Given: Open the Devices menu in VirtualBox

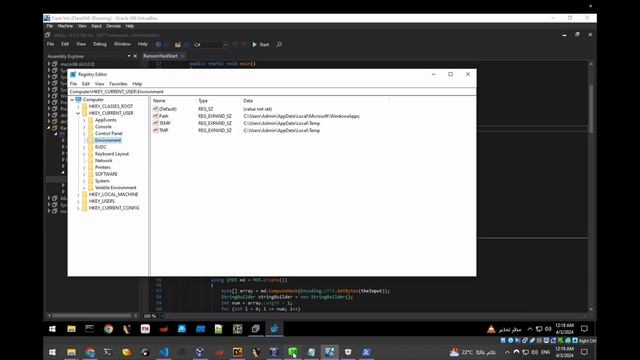Looking at the screenshot, I should (113, 26).
